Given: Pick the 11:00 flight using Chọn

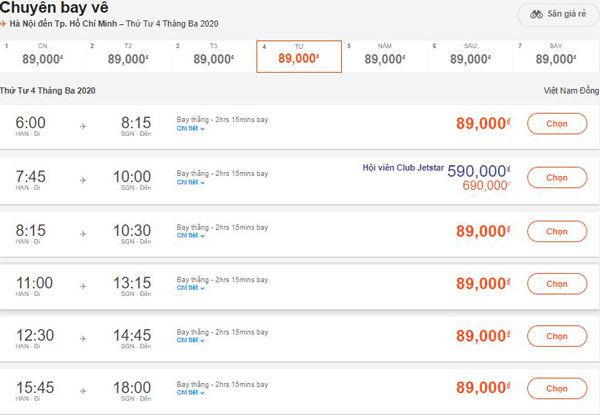Looking at the screenshot, I should 557,284.
